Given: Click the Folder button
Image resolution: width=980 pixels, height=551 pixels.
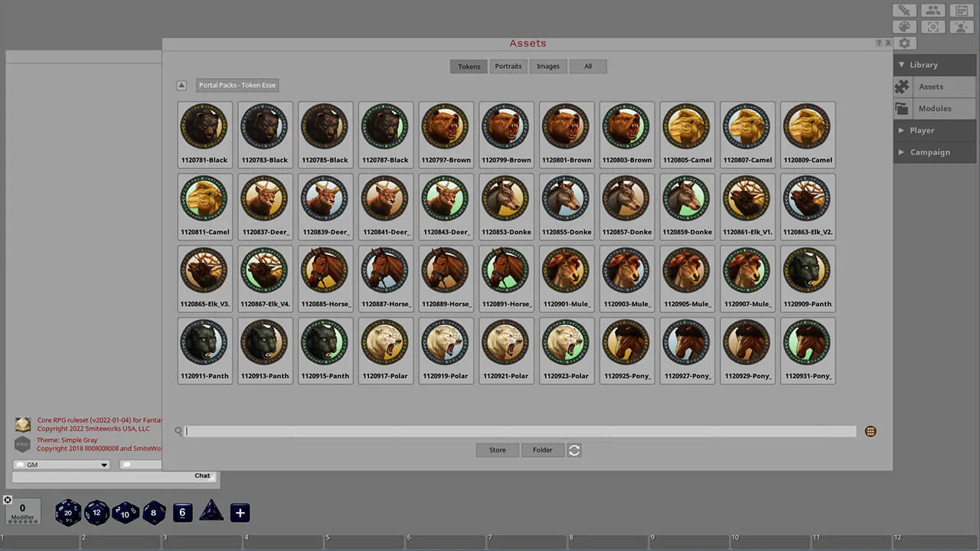Looking at the screenshot, I should click(x=543, y=450).
